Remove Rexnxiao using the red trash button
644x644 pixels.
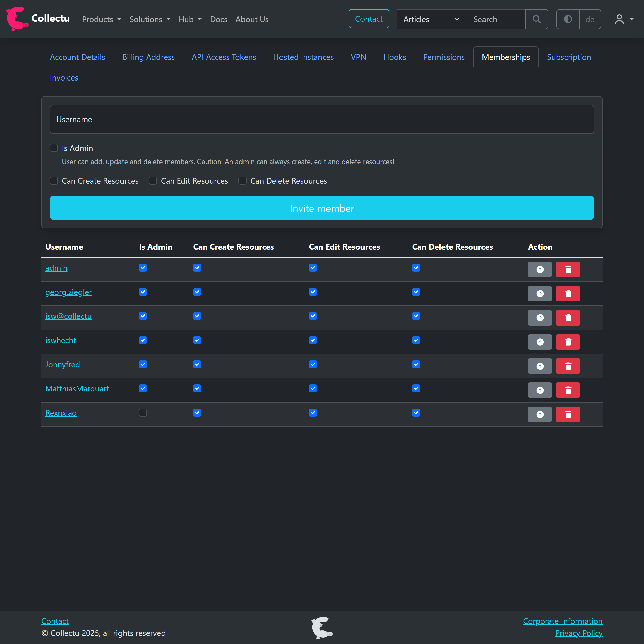pos(568,414)
